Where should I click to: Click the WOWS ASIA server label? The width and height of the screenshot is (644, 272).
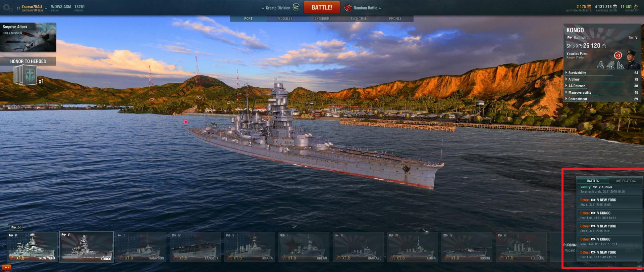[61, 7]
